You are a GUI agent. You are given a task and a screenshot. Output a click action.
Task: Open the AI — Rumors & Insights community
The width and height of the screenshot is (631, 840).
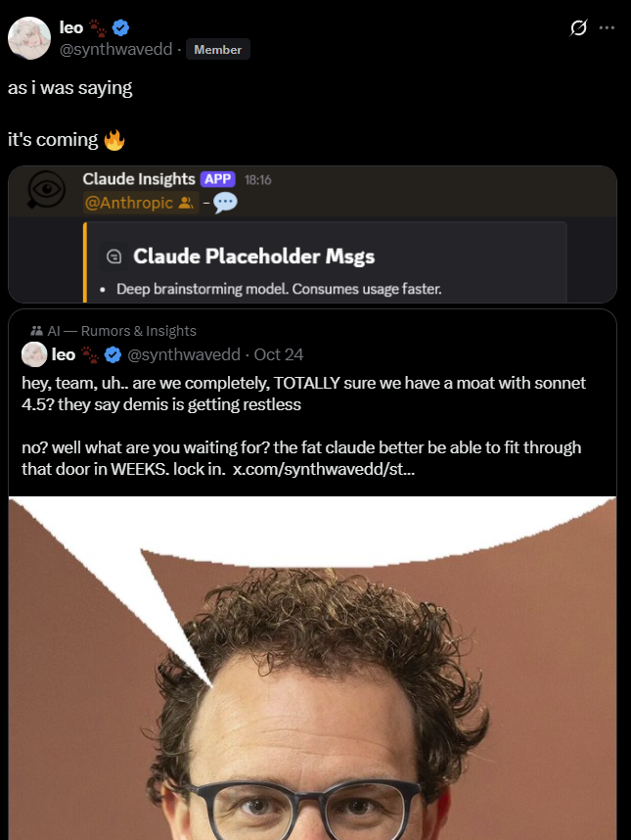click(122, 331)
